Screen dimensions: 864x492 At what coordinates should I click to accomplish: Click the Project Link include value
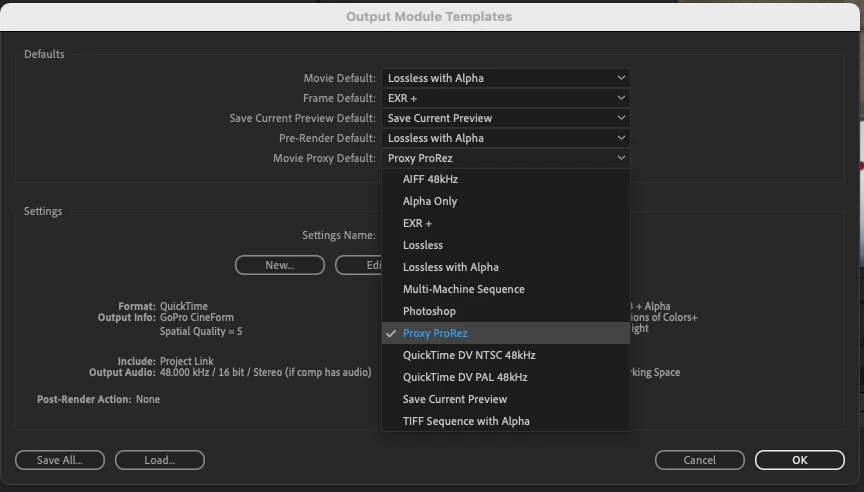(187, 361)
